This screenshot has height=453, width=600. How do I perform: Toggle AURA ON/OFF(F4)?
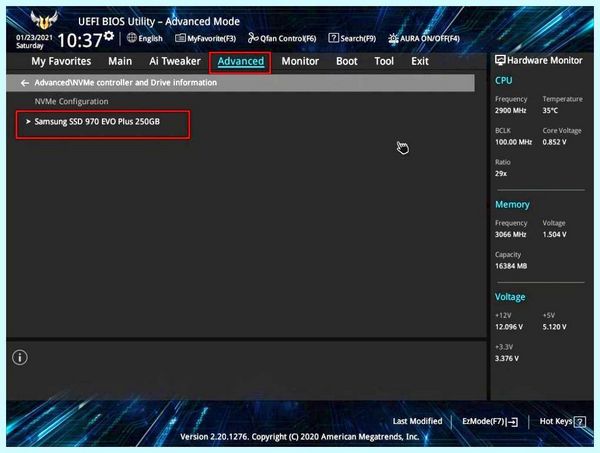424,38
